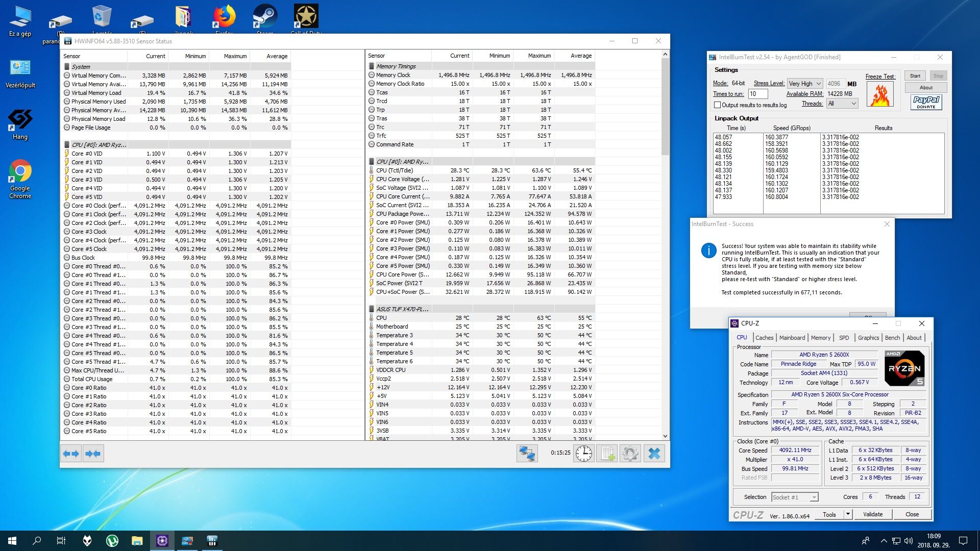The image size is (980, 551).
Task: Select the Steam desktop shortcut
Action: 265,19
